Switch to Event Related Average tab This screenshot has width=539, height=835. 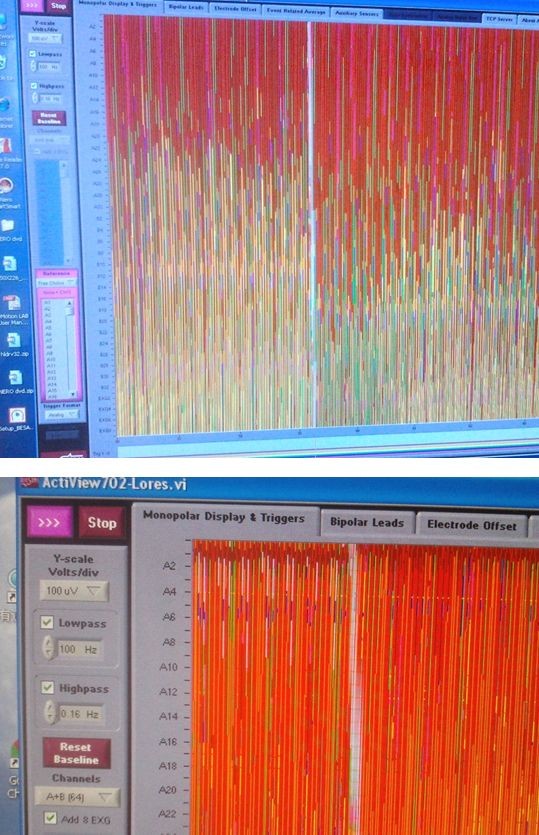[296, 11]
